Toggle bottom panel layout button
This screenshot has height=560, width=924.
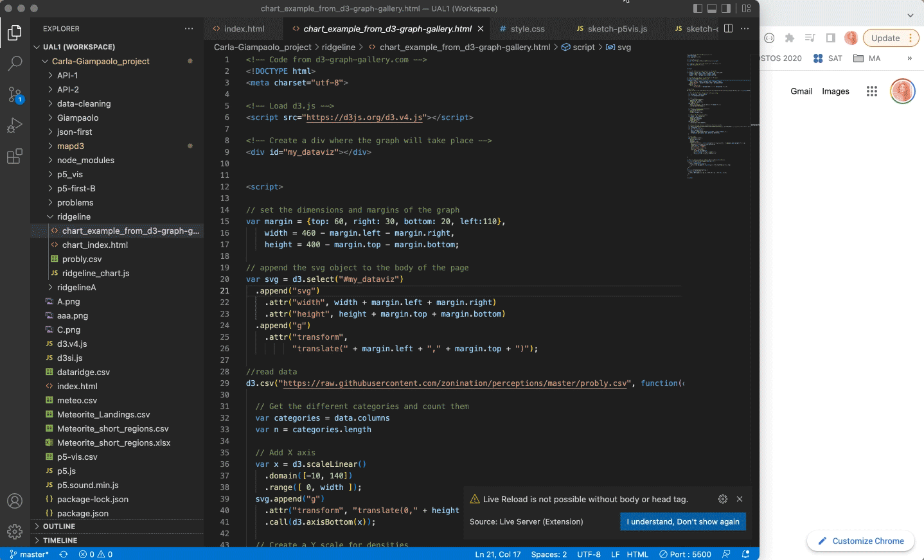coord(712,8)
